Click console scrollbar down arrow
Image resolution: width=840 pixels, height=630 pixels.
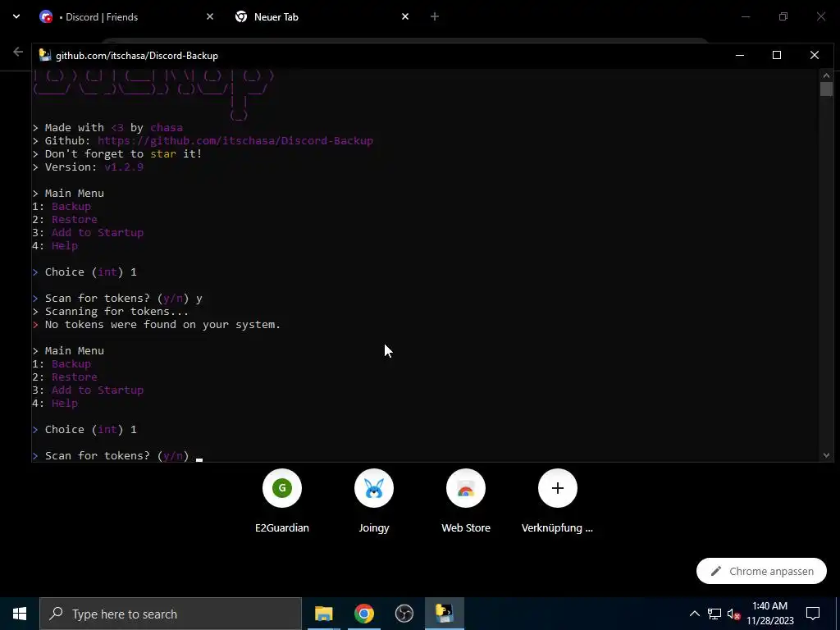826,455
